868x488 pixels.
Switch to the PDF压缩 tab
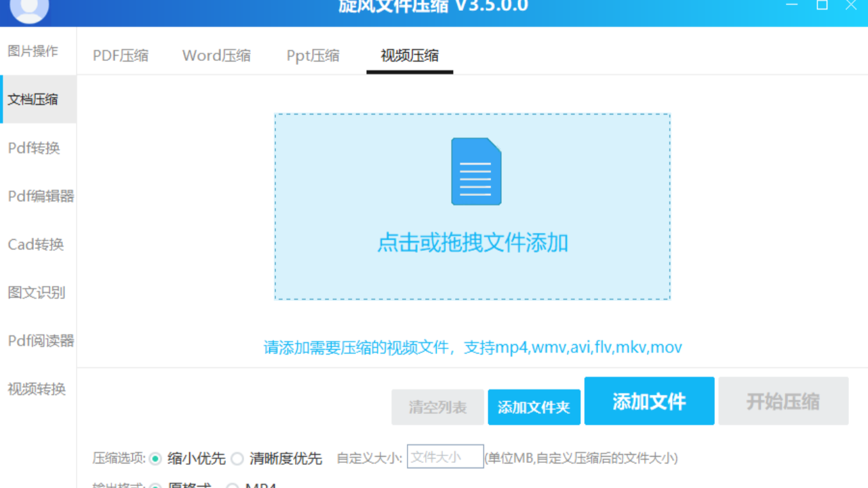[x=120, y=56]
